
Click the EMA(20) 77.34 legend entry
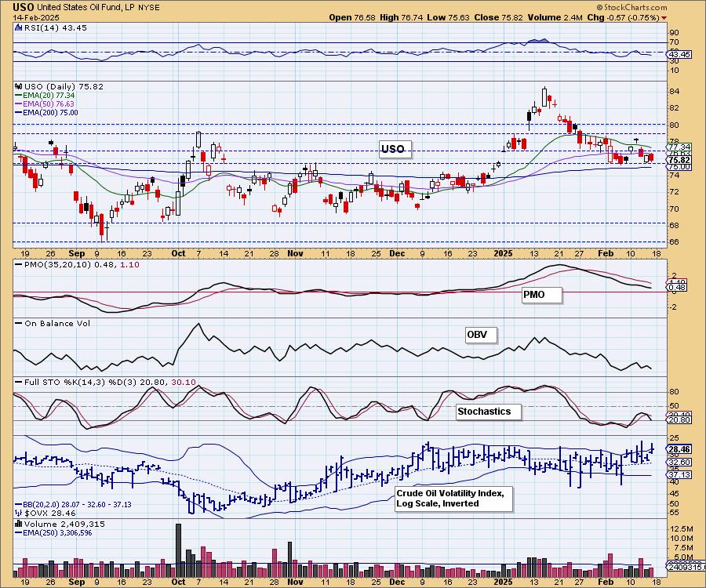click(45, 96)
